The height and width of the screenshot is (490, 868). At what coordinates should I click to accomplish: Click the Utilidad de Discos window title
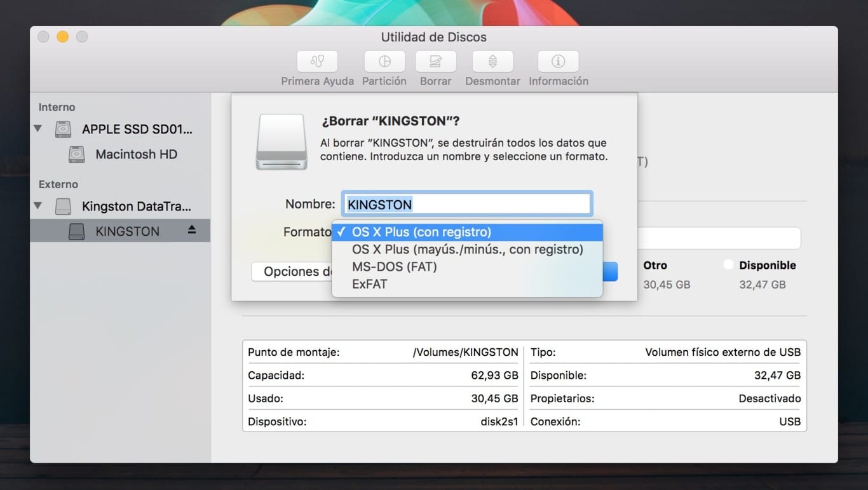(x=434, y=37)
